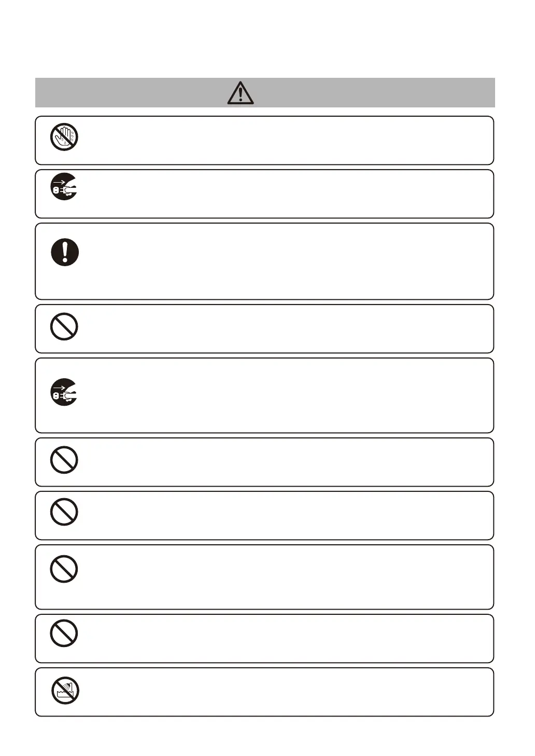
Task: Click the prohibition icon in the eighth box
Action: click(64, 569)
